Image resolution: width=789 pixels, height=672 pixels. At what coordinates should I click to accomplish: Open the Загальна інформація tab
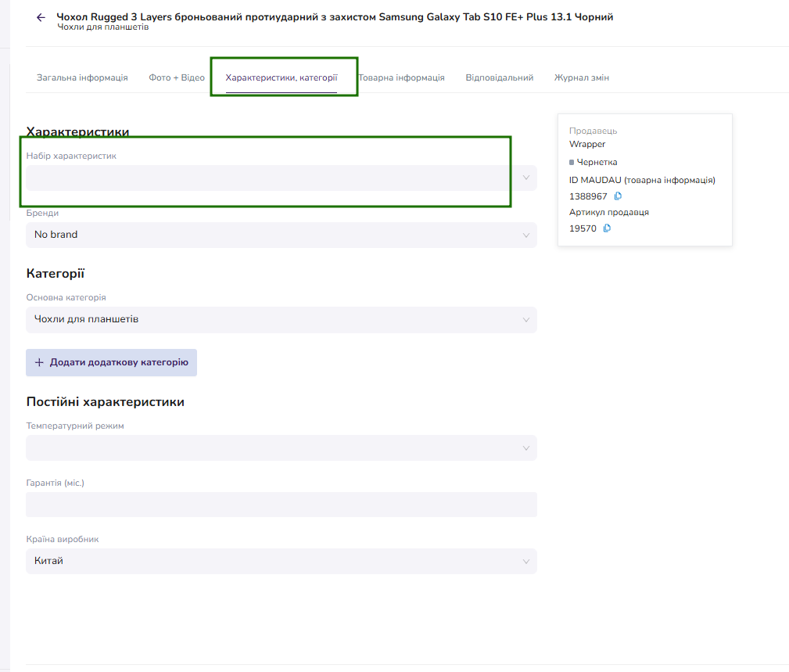[x=82, y=77]
